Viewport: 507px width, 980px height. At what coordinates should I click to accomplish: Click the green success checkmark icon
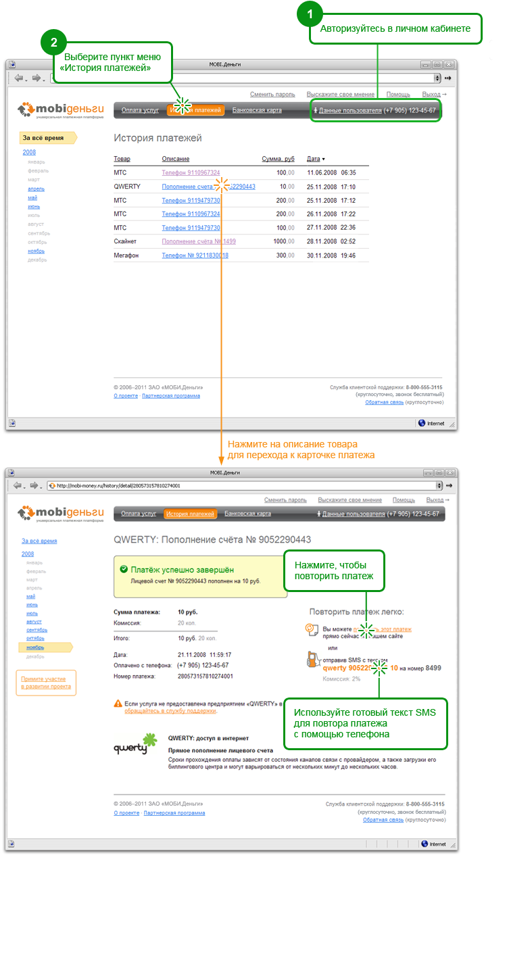click(x=124, y=570)
